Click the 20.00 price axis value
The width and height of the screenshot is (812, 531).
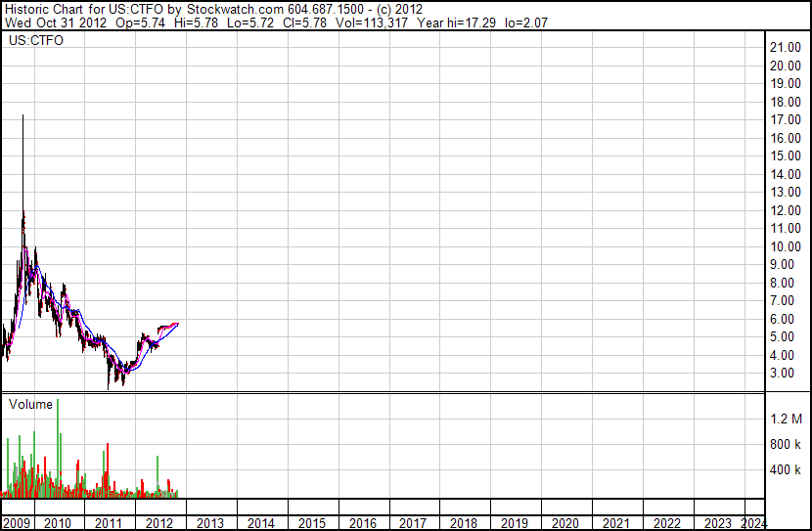[x=786, y=66]
